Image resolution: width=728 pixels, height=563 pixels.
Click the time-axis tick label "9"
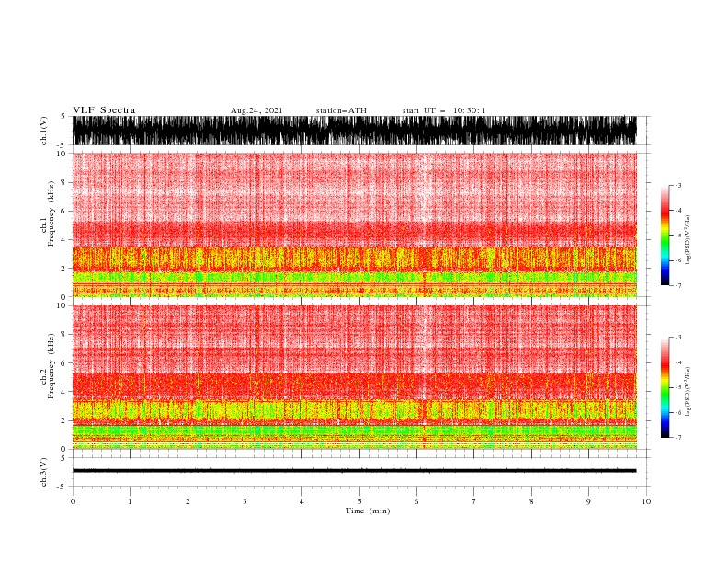(588, 501)
